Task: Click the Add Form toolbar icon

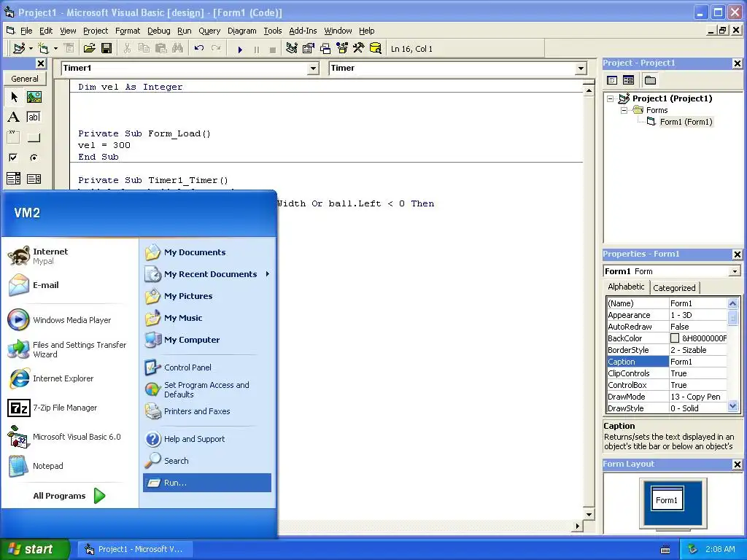Action: 43,49
